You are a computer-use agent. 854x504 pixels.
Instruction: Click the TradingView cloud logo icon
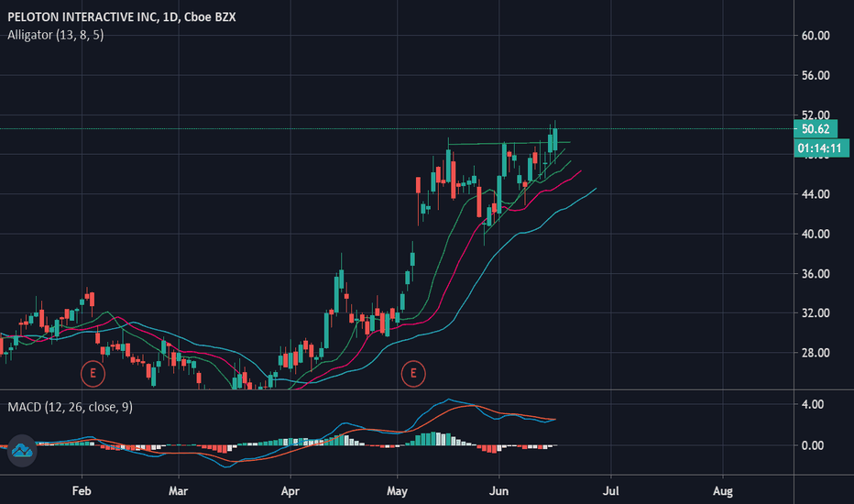22,451
